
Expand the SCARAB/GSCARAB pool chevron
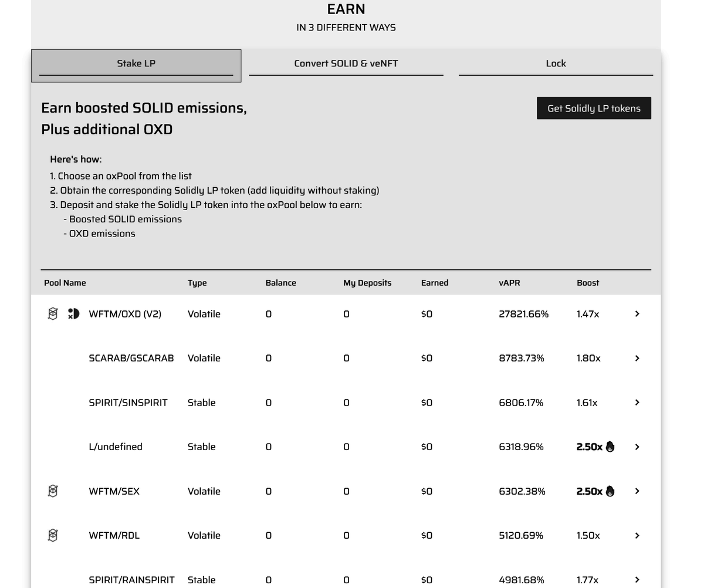point(637,358)
